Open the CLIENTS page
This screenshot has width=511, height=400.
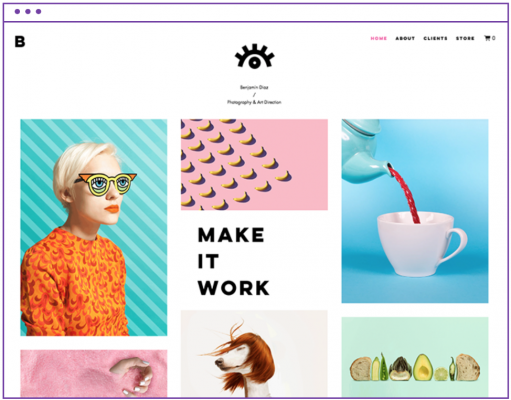click(435, 38)
